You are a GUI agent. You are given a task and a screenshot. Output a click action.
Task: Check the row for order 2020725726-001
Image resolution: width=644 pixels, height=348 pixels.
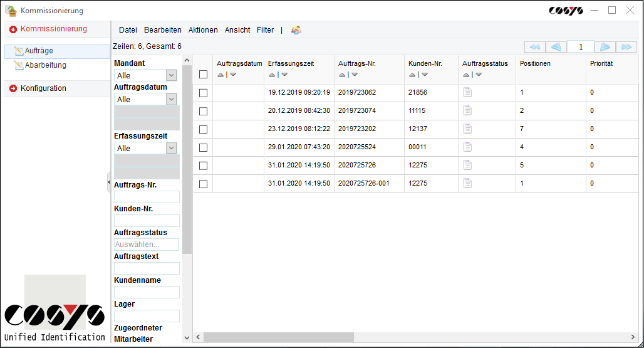click(203, 184)
